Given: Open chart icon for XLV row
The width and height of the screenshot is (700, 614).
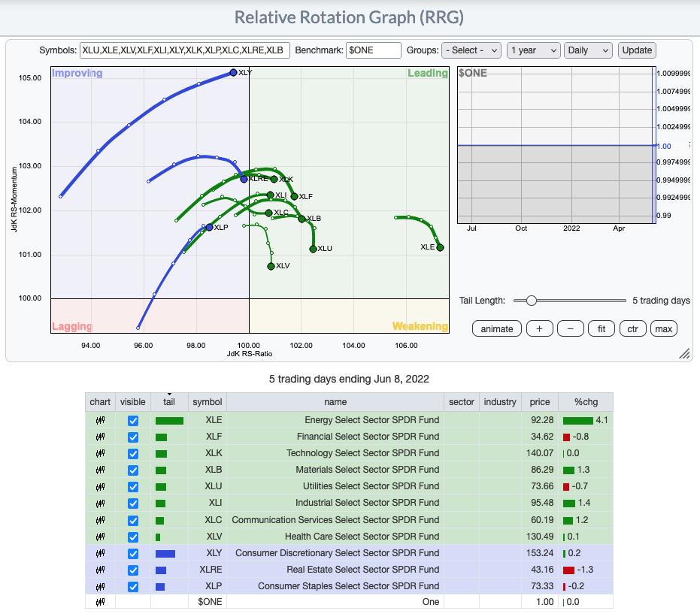Looking at the screenshot, I should tap(100, 537).
